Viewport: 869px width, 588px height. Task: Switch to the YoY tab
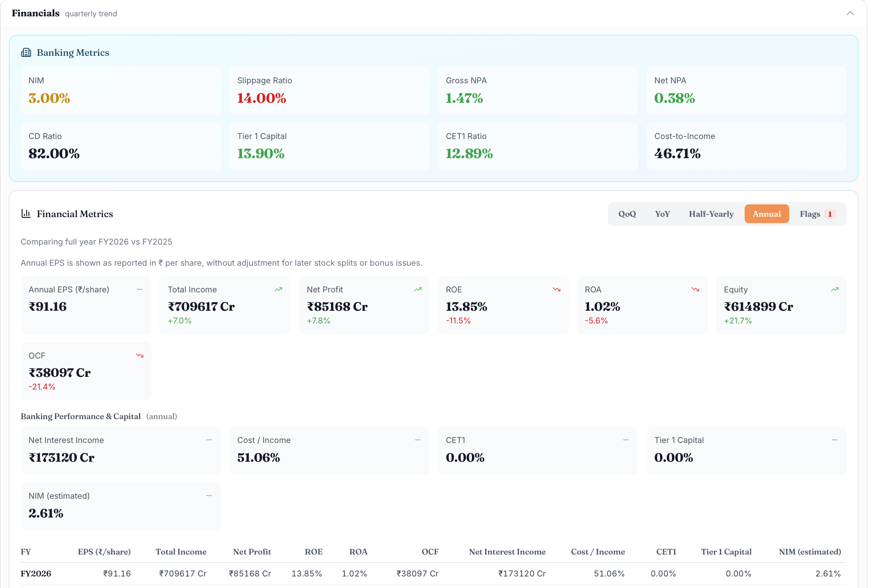[663, 214]
